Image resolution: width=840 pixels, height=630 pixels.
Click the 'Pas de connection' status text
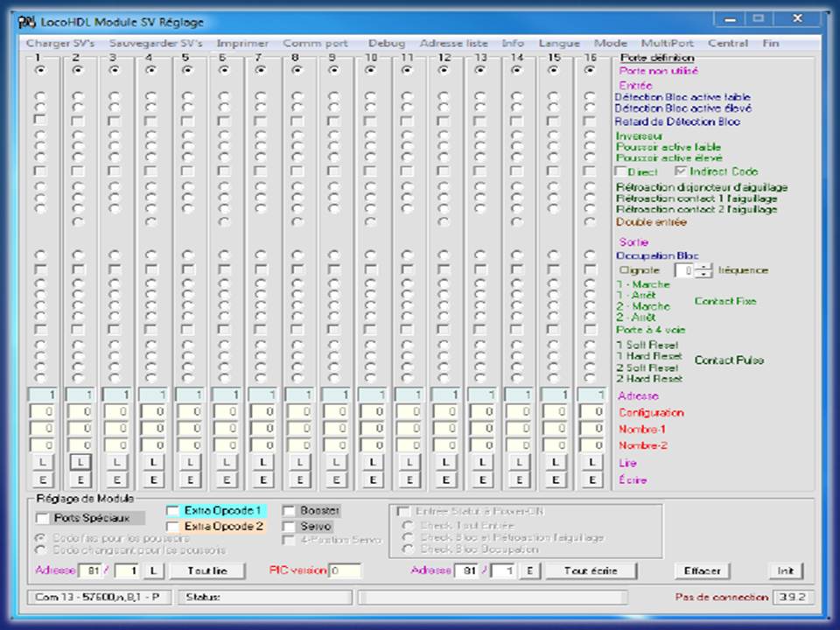pyautogui.click(x=721, y=597)
